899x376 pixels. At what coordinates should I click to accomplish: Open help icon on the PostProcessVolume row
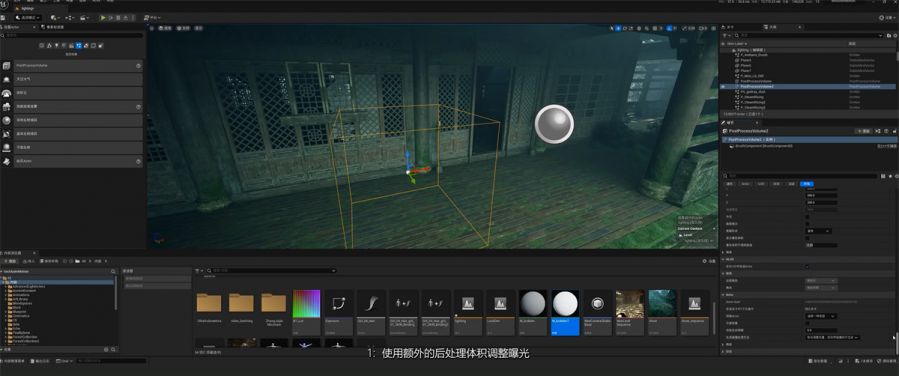tap(138, 66)
